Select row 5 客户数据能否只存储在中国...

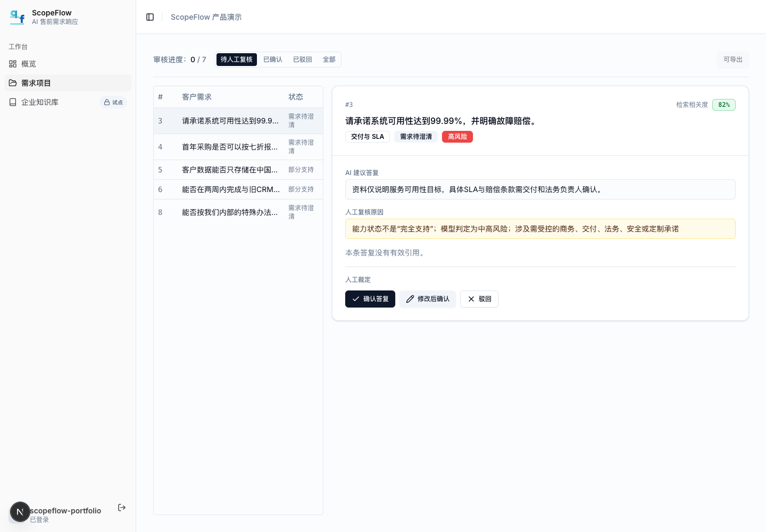point(238,170)
